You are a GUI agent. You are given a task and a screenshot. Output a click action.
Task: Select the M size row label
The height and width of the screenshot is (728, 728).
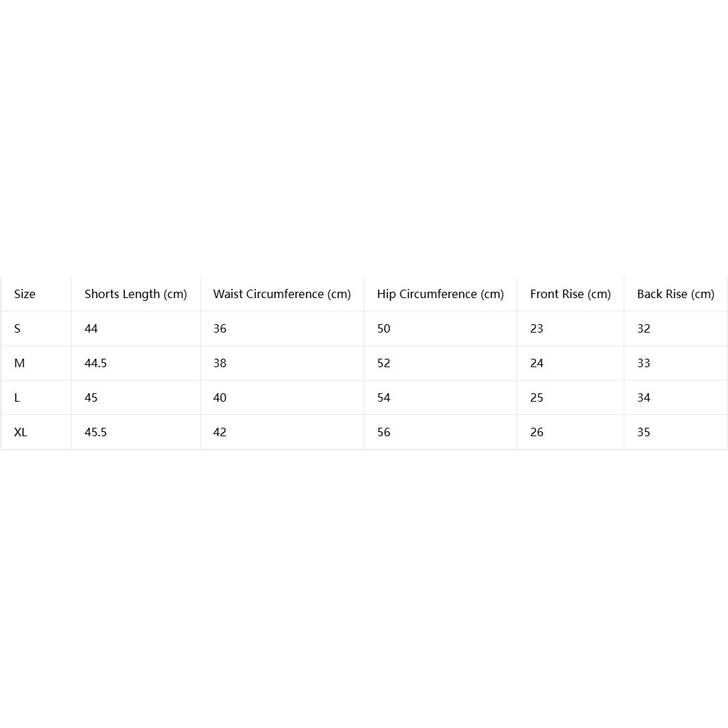(20, 363)
